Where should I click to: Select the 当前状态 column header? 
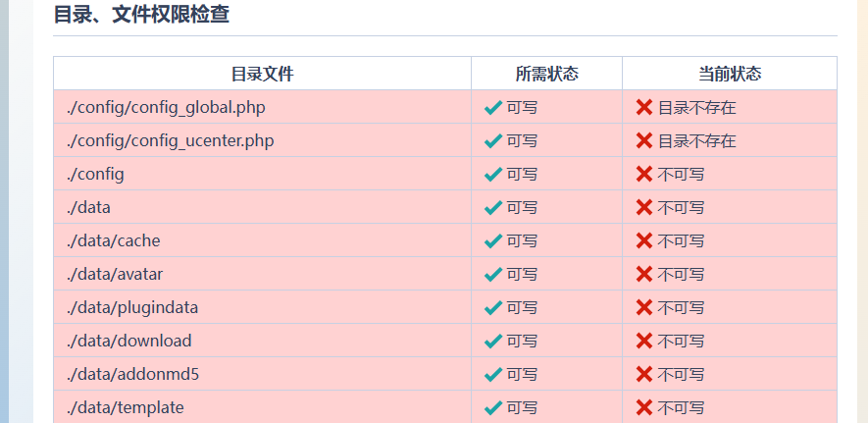point(730,74)
